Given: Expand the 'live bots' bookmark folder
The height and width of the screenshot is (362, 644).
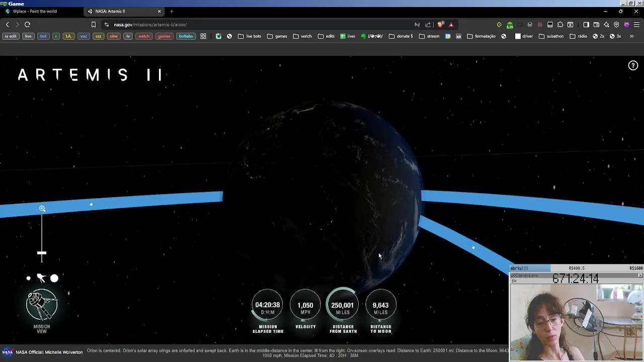Looking at the screenshot, I should pyautogui.click(x=250, y=36).
